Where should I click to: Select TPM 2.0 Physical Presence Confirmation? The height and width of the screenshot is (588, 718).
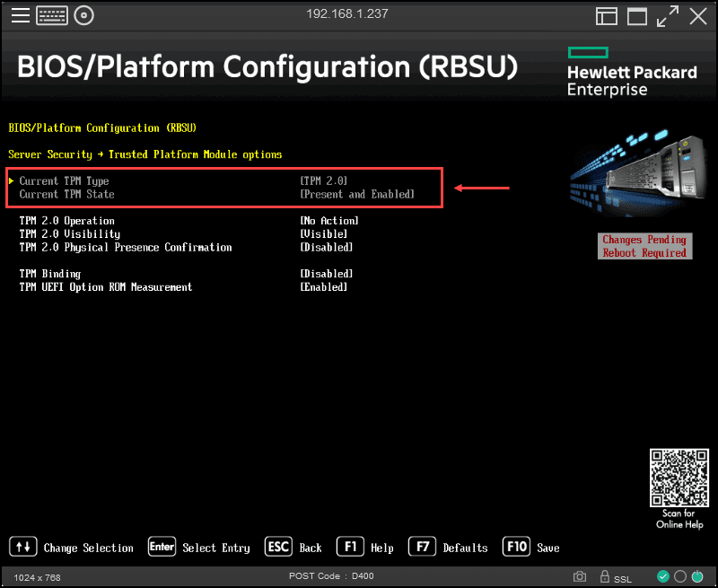(x=126, y=247)
